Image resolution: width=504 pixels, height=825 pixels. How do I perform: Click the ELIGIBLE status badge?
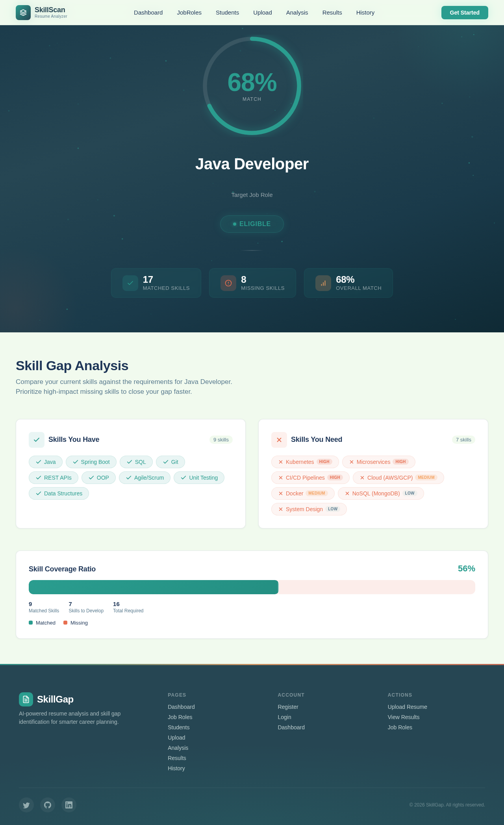252,224
